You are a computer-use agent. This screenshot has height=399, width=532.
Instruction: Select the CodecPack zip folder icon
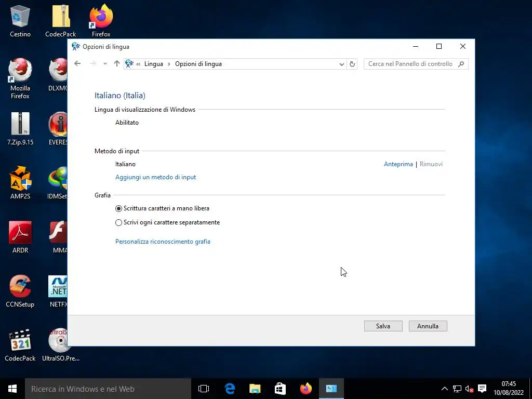coord(61,21)
